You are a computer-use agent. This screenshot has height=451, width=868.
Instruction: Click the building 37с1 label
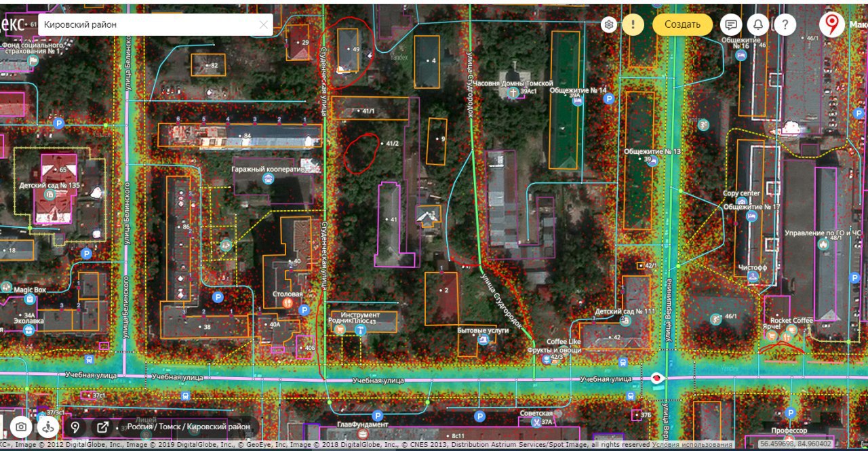point(99,395)
